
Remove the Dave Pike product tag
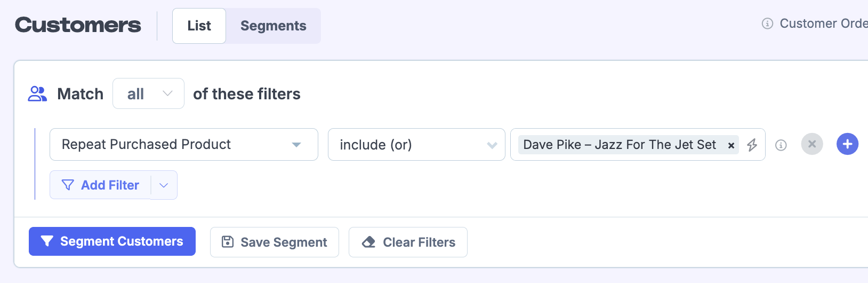coord(731,145)
